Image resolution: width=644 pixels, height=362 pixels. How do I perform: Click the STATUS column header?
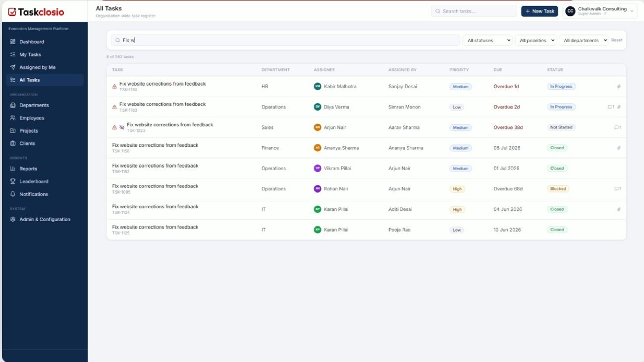click(x=555, y=70)
